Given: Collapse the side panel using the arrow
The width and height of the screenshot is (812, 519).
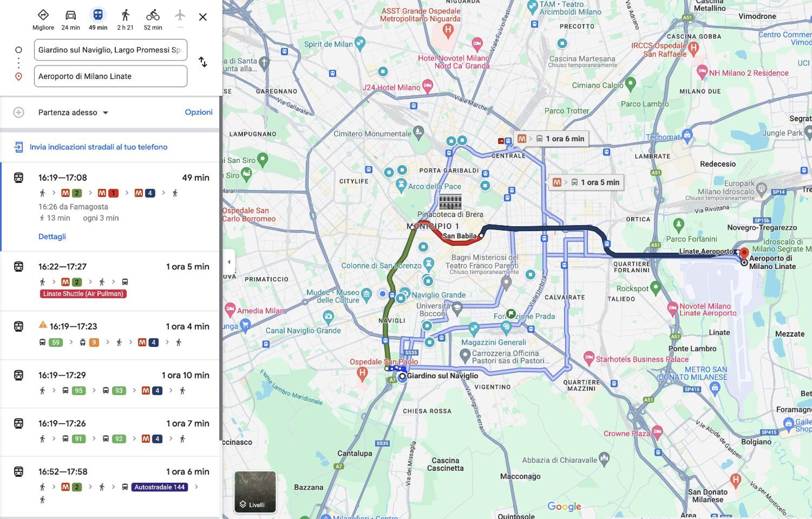Looking at the screenshot, I should [x=229, y=262].
